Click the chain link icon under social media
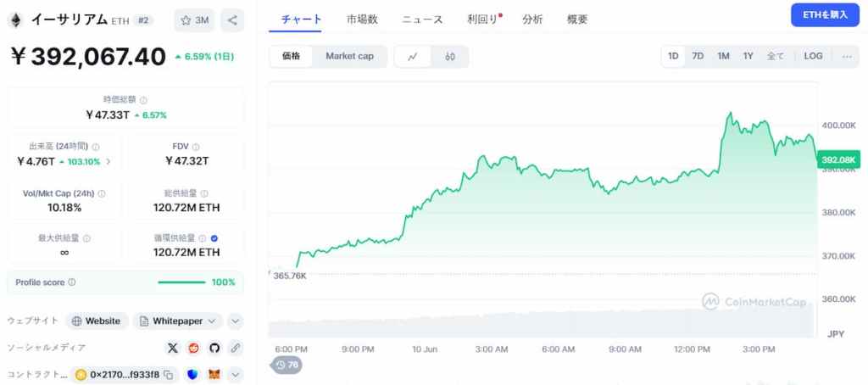The width and height of the screenshot is (868, 385). click(x=236, y=348)
